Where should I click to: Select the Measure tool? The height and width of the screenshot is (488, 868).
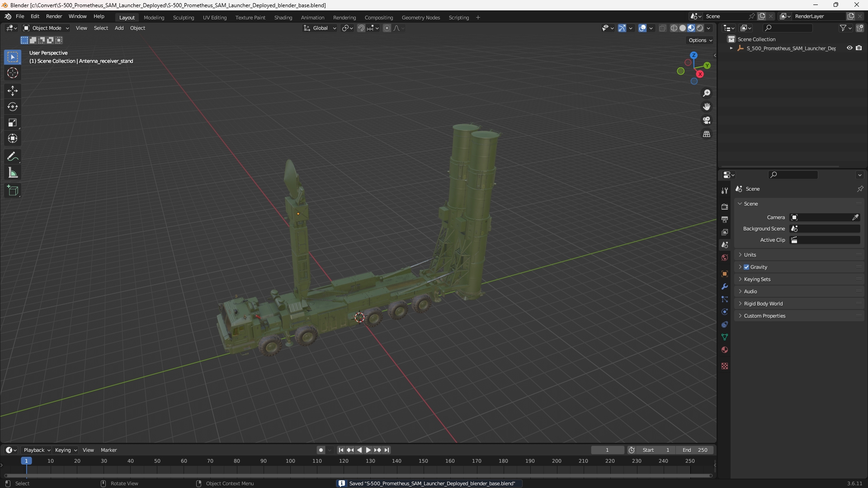(13, 173)
